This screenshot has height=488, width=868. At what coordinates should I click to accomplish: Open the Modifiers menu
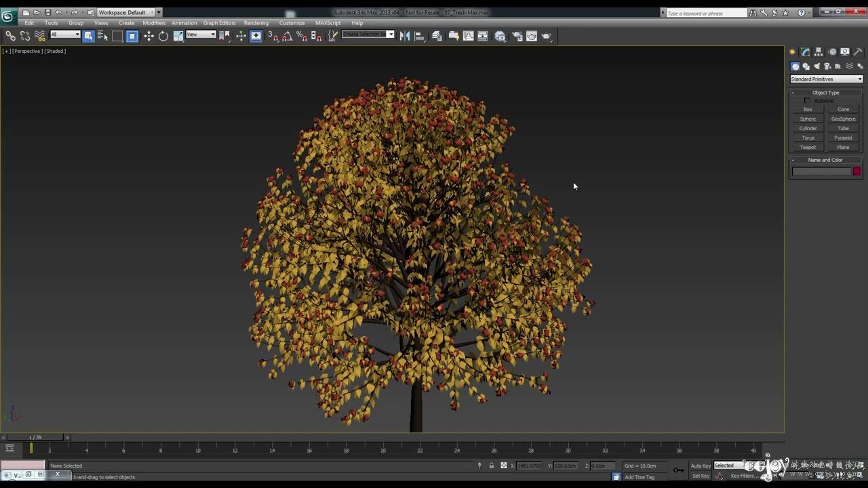click(154, 23)
